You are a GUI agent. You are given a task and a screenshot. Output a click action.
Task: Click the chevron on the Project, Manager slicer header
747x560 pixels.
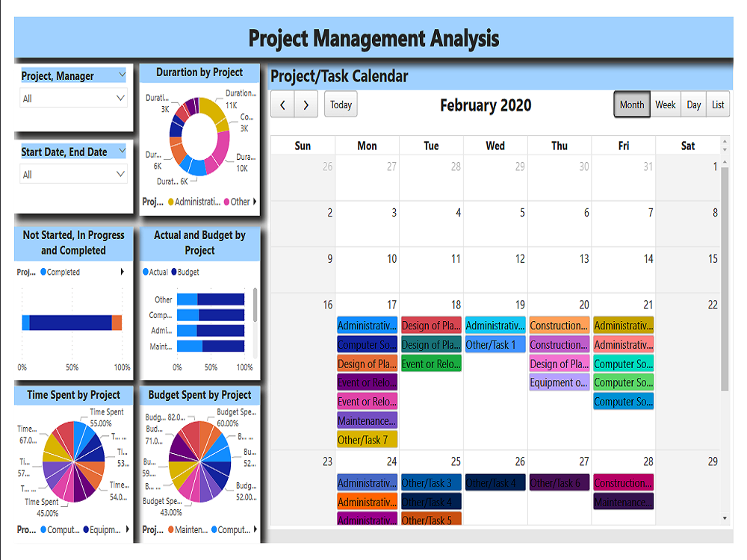(x=124, y=75)
